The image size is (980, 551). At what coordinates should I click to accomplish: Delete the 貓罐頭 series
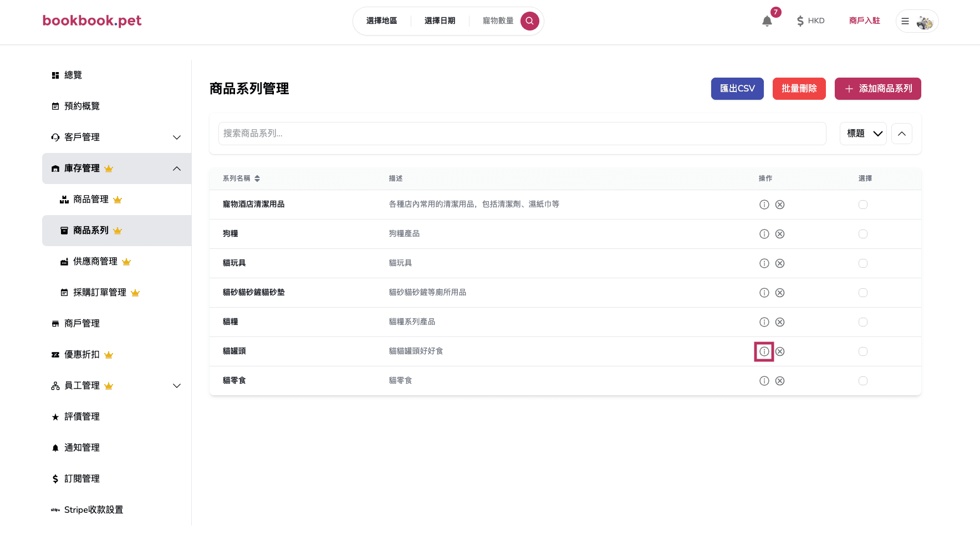779,351
